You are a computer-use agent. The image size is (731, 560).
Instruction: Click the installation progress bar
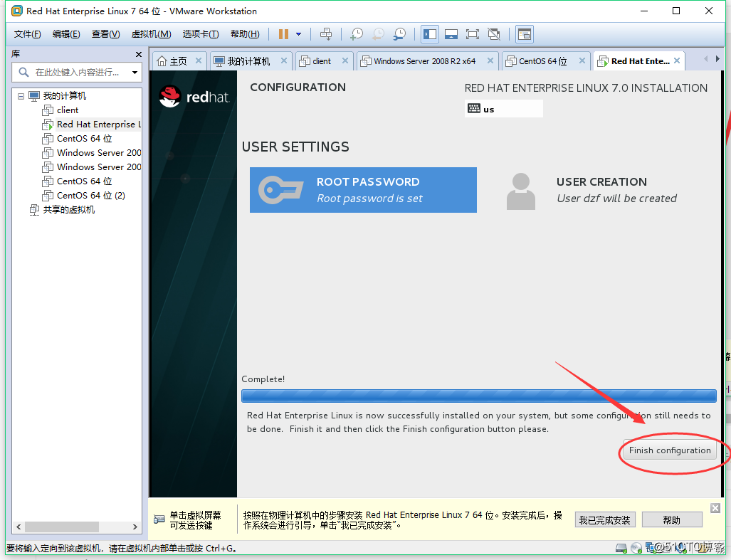(x=479, y=396)
